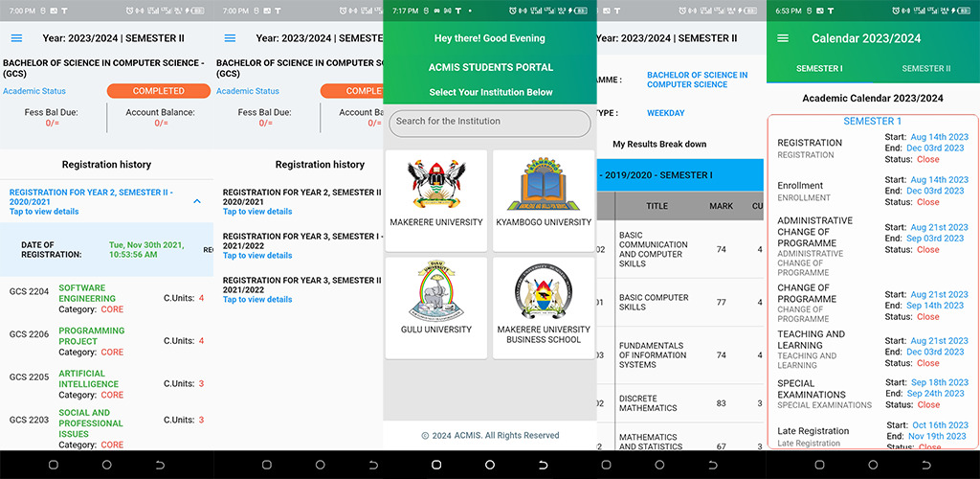Tap alarm clock icon in the 7:17 PM status bar

(x=513, y=11)
